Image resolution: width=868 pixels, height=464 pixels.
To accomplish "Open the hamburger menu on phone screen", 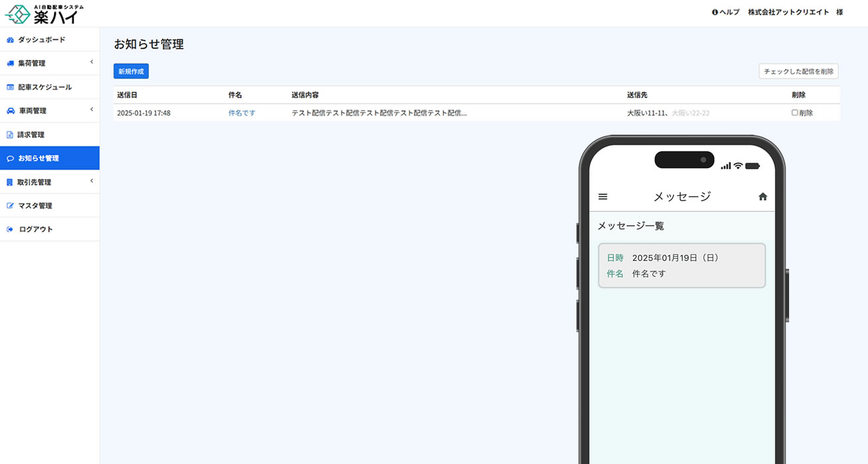I will click(x=603, y=196).
